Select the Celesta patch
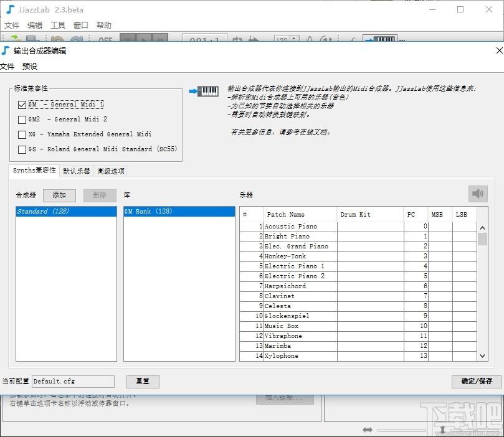This screenshot has height=437, width=504. tap(358, 306)
